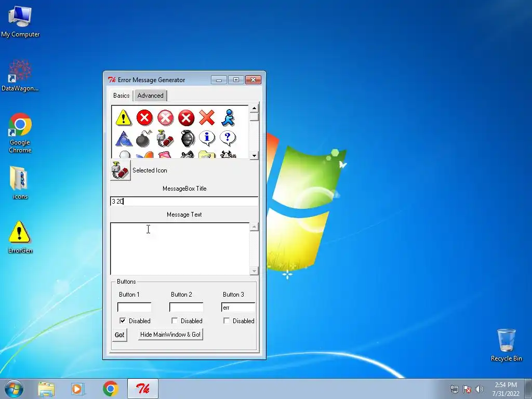The width and height of the screenshot is (532, 399).
Task: Open Chrome from the taskbar
Action: pos(110,389)
